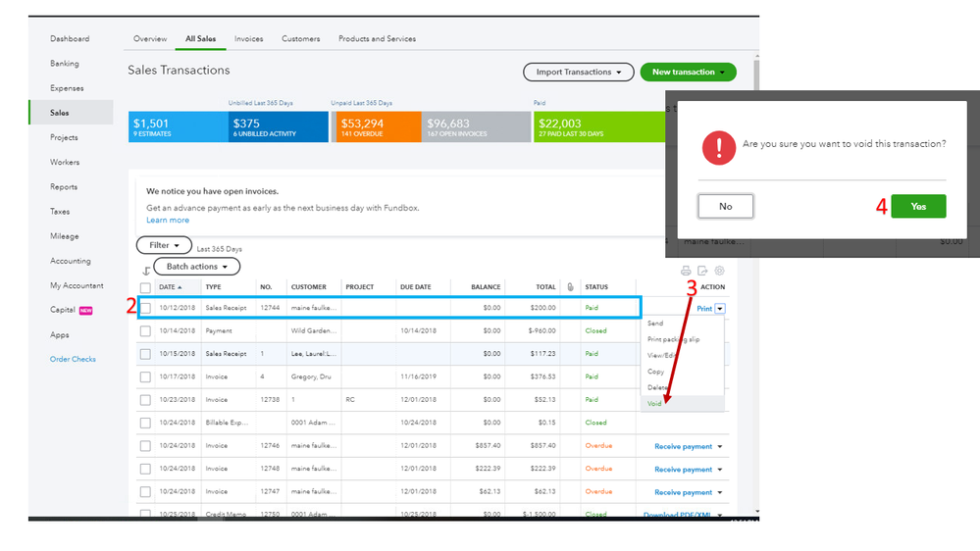The width and height of the screenshot is (980, 551).
Task: Click Receive payment for invoice 12746
Action: pos(683,447)
